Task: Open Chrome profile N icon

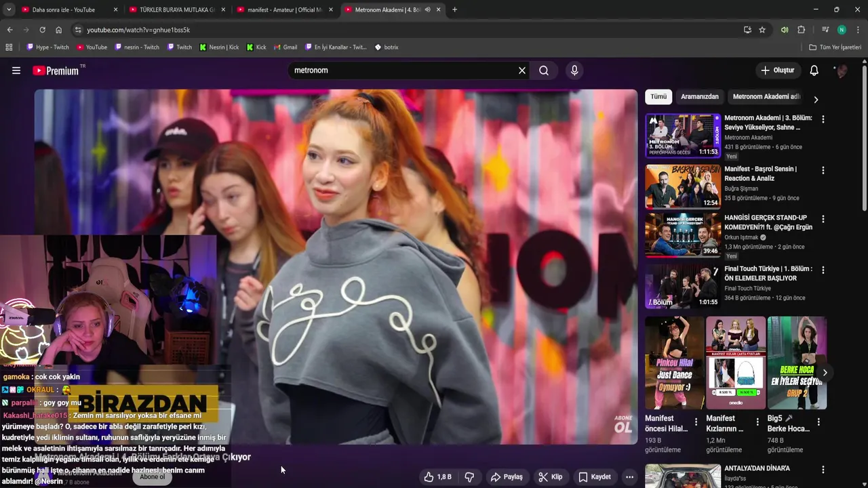Action: 842,30
